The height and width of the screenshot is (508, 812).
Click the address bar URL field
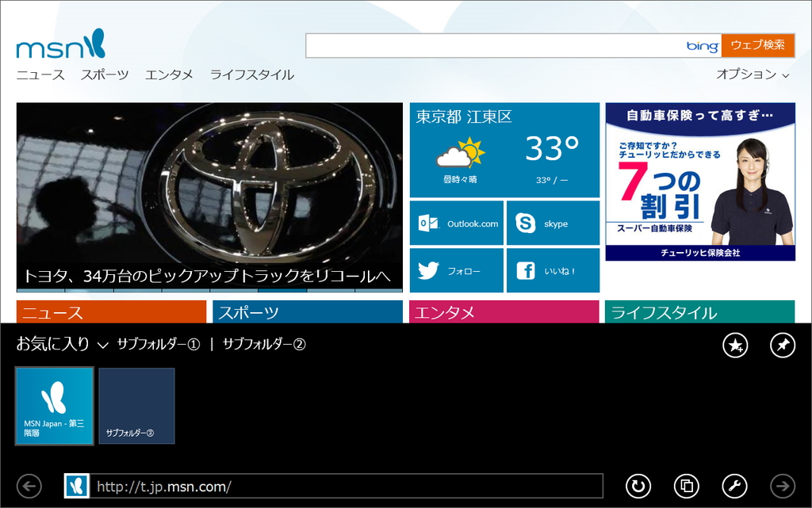[x=333, y=486]
